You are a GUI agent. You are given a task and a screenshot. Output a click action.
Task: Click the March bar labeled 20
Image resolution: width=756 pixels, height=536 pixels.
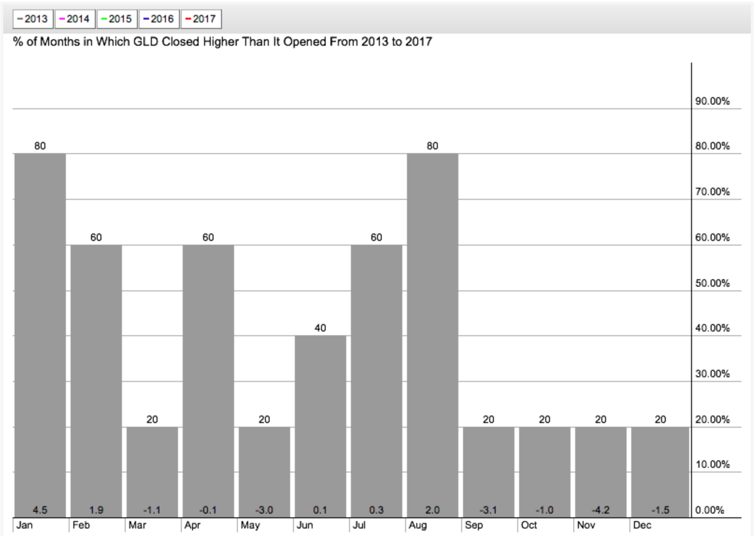(152, 472)
